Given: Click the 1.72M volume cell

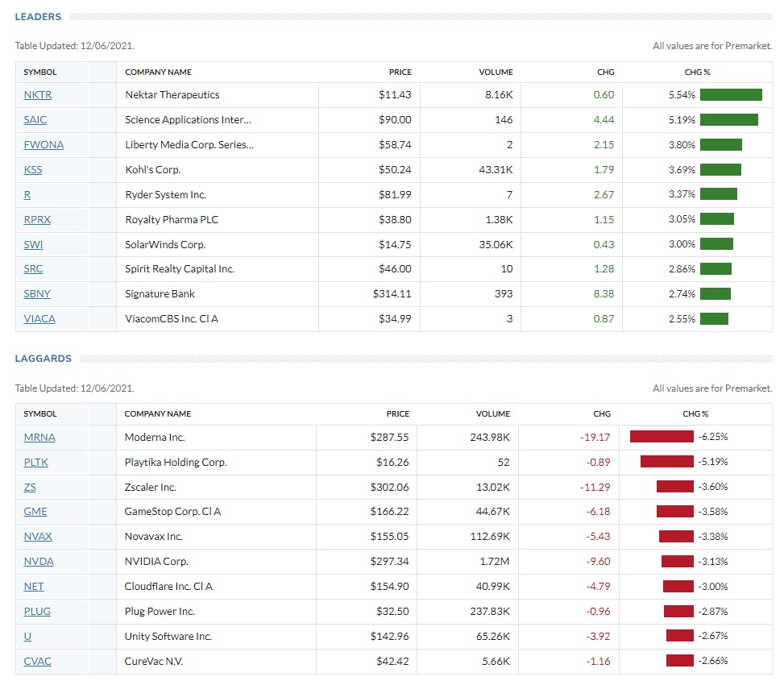Looking at the screenshot, I should (x=495, y=562).
